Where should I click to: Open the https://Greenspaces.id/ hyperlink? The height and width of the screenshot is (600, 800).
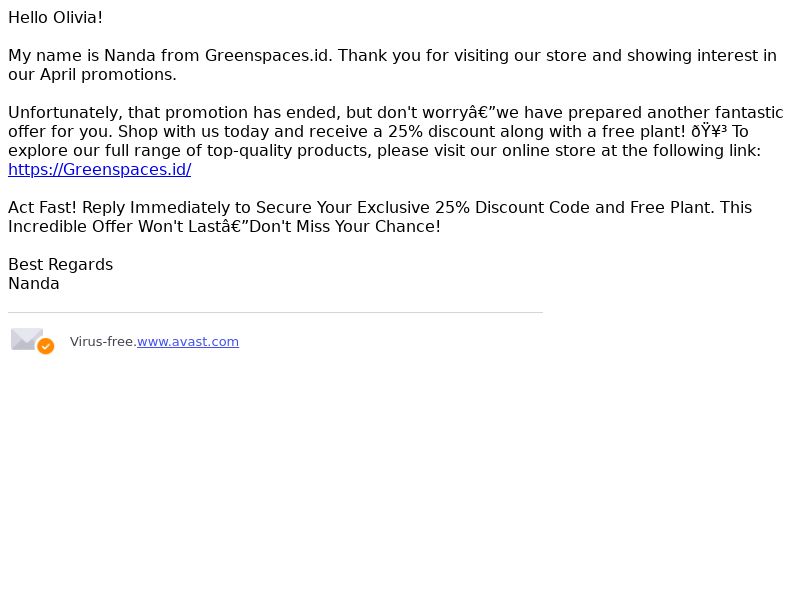(x=99, y=169)
